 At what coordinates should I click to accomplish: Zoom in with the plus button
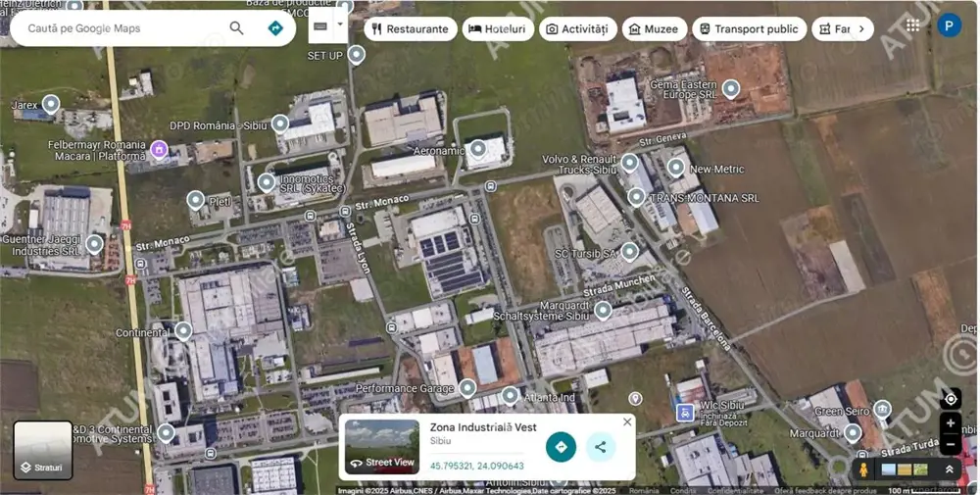pos(951,423)
